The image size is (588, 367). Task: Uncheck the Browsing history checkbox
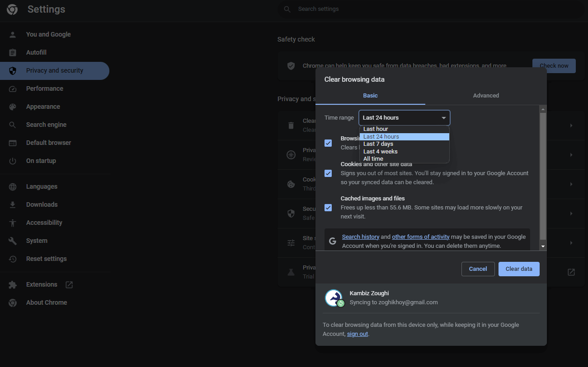[x=328, y=143]
